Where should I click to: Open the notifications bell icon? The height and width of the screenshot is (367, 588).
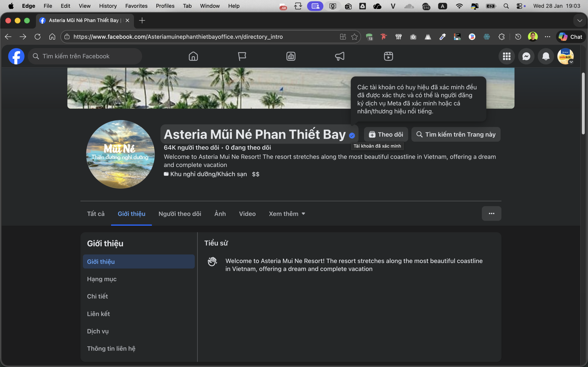(x=546, y=56)
